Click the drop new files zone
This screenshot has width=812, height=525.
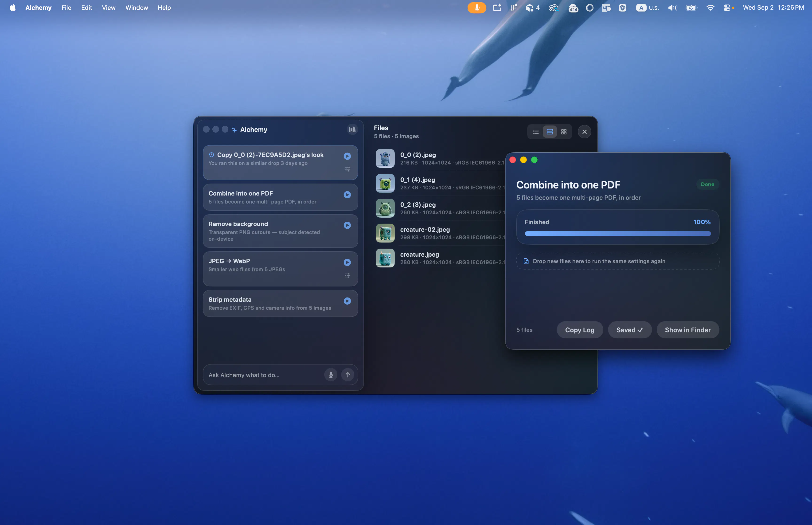[617, 261]
